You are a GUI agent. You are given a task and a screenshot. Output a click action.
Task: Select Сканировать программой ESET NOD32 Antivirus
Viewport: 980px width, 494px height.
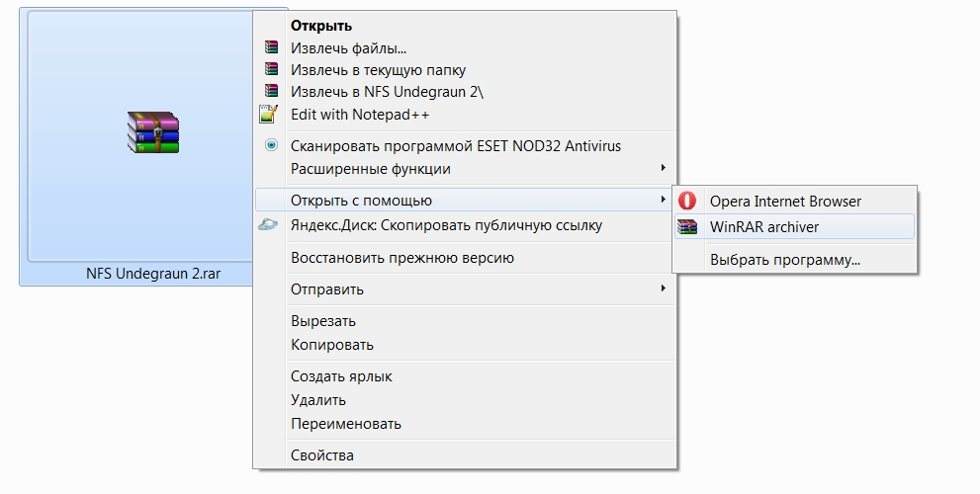466,146
